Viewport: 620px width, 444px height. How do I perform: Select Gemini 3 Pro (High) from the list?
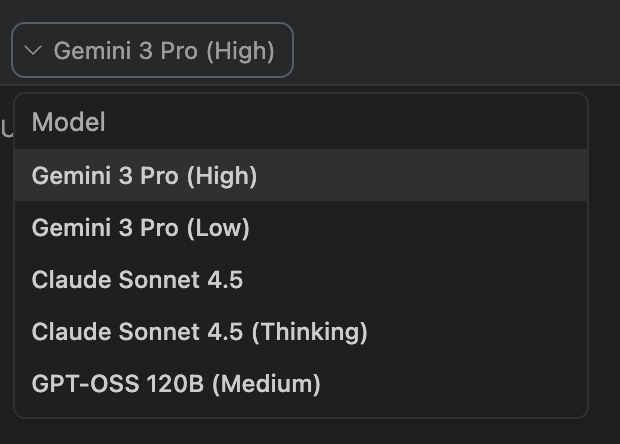[145, 176]
